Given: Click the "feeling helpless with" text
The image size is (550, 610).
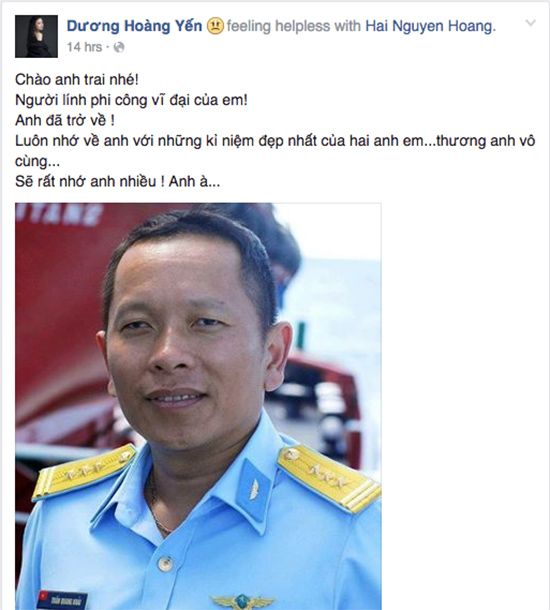Looking at the screenshot, I should [295, 26].
